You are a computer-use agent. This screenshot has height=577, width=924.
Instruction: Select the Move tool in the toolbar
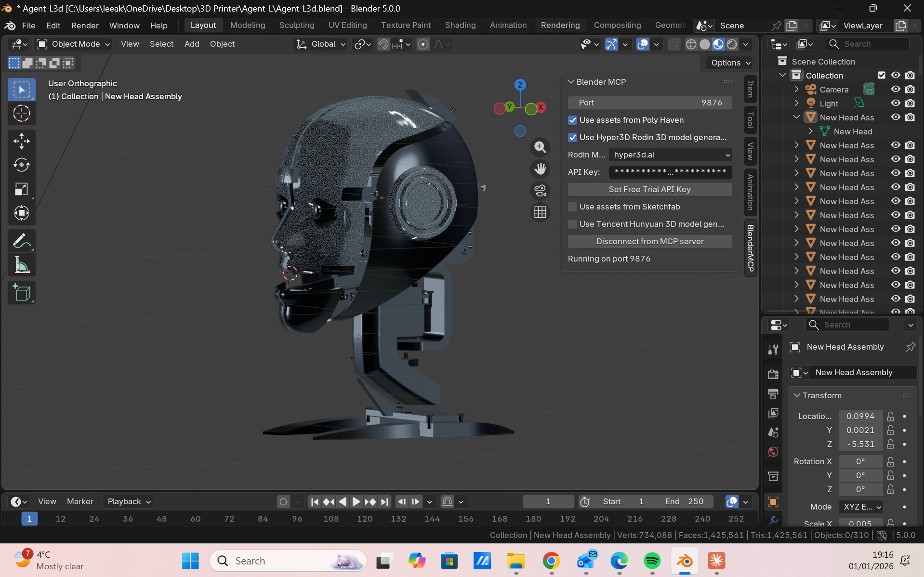tap(21, 141)
